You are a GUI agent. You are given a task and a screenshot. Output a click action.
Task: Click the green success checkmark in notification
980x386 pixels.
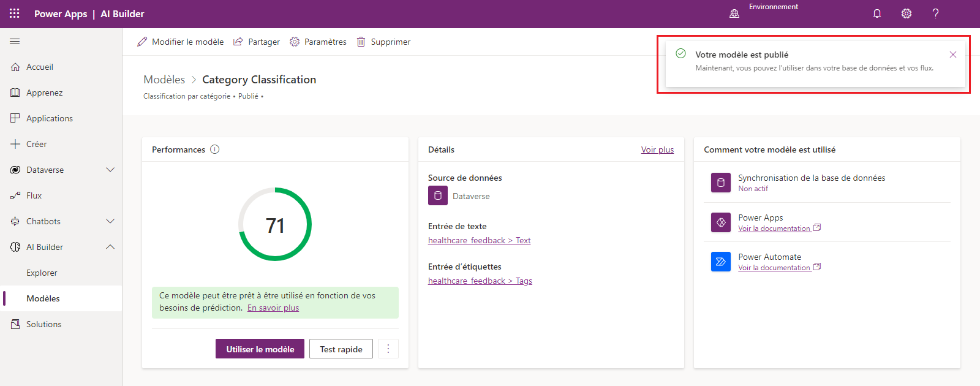pyautogui.click(x=680, y=54)
